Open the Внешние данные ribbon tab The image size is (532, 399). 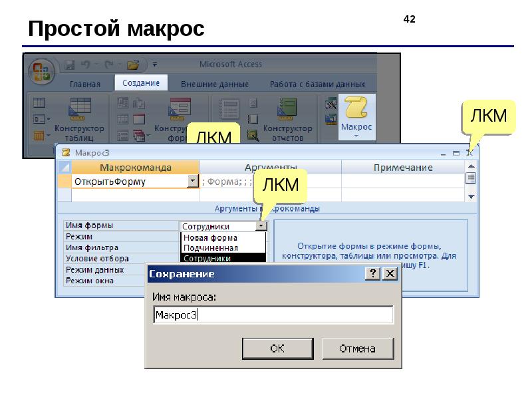click(x=215, y=84)
